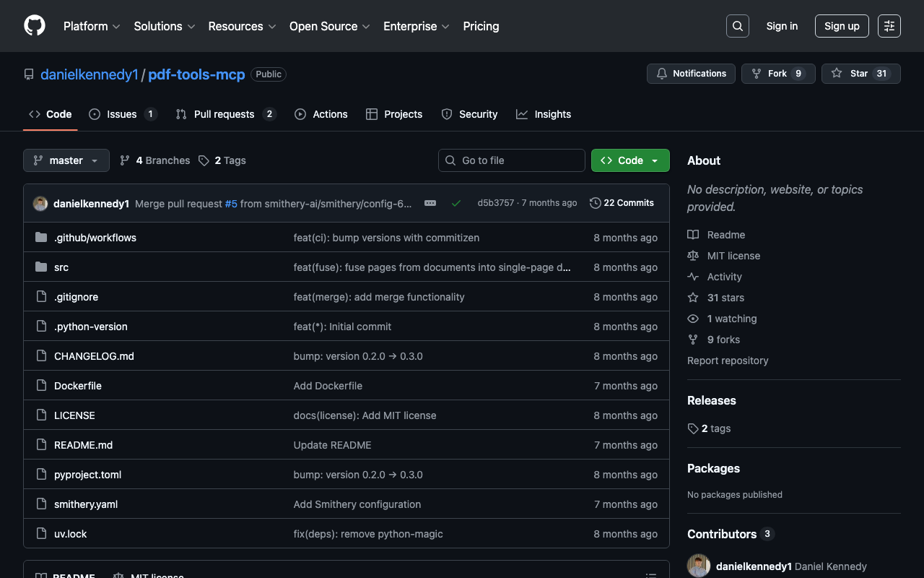Switch to the Pull requests tab
The image size is (924, 578).
coord(225,114)
